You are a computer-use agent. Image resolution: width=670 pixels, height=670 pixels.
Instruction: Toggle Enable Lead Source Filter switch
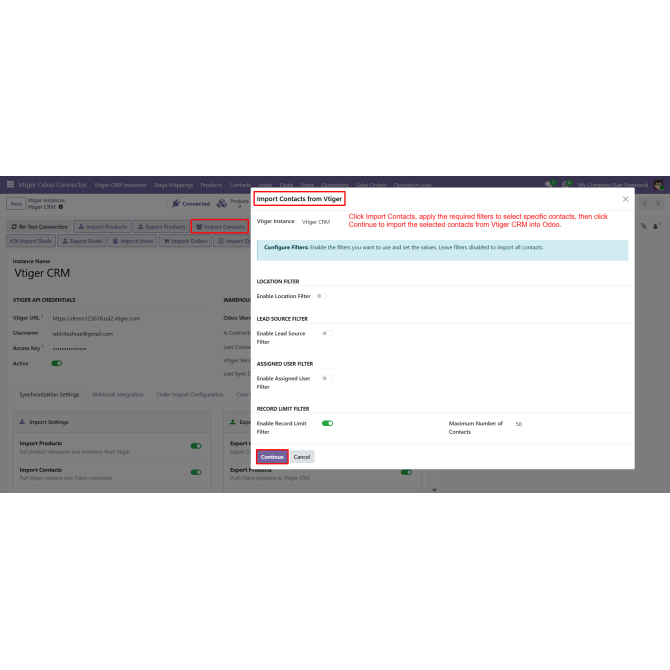[327, 333]
